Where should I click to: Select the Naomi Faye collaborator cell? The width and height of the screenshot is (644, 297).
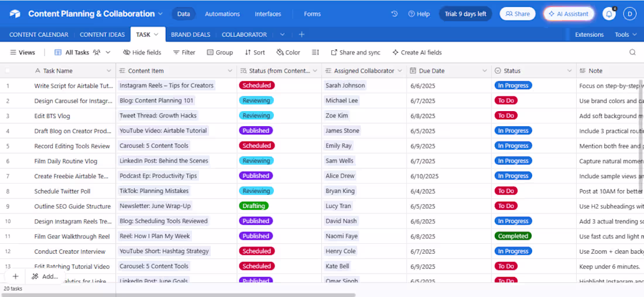click(x=364, y=236)
